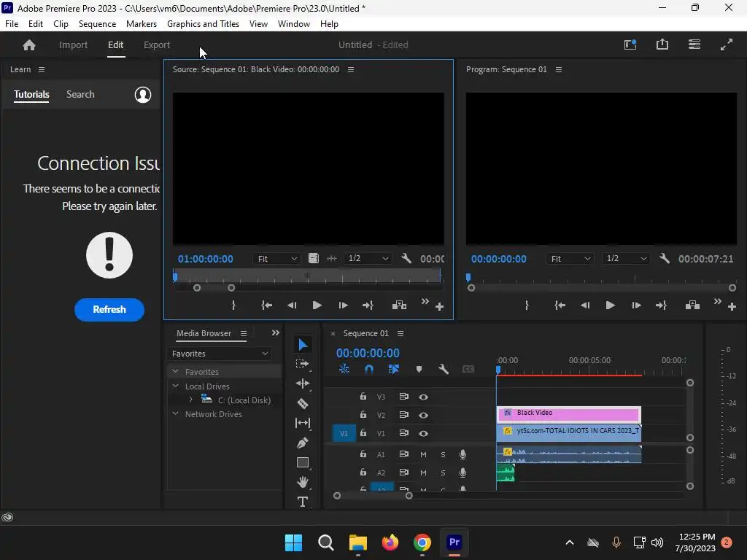Add marker in the timeline
Image resolution: width=747 pixels, height=560 pixels.
pyautogui.click(x=419, y=369)
